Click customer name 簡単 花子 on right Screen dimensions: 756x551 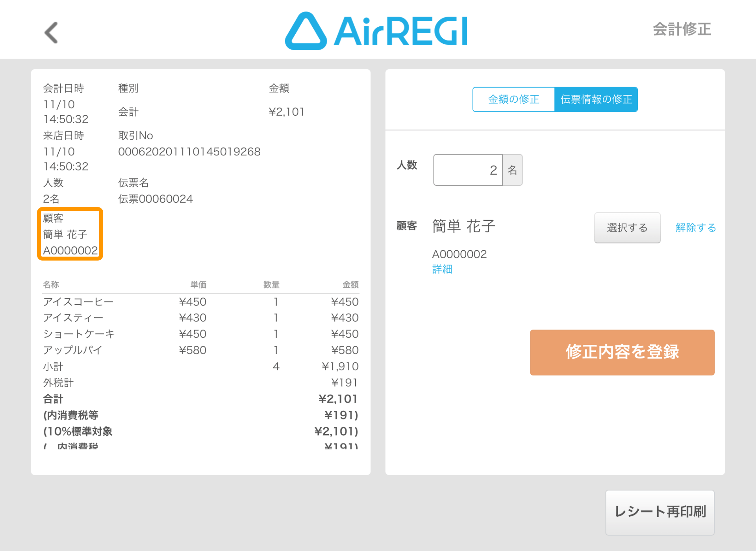click(463, 226)
